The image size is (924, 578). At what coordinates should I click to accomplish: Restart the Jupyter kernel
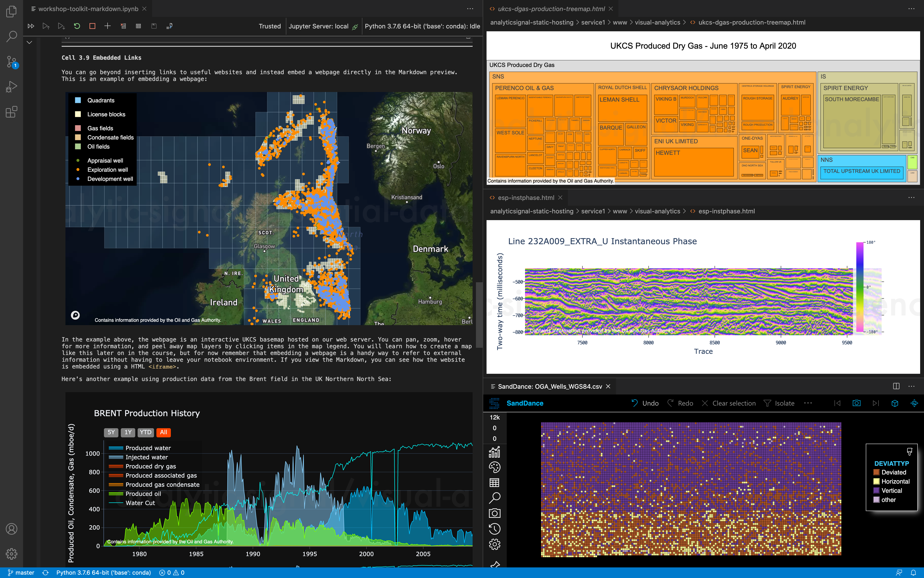point(77,26)
